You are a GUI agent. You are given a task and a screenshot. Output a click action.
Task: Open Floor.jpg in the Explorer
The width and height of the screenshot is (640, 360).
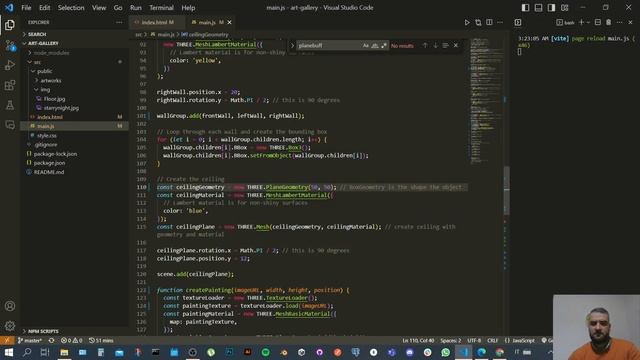coord(54,99)
